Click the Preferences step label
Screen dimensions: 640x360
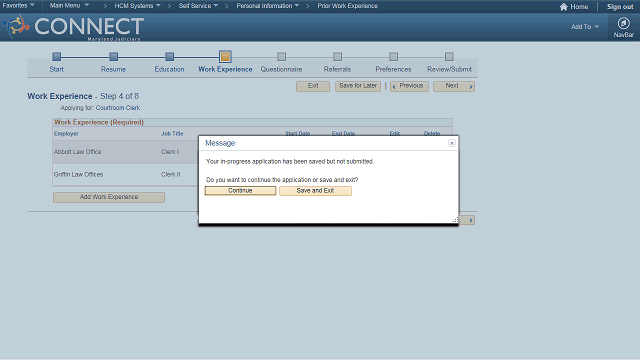(x=393, y=69)
